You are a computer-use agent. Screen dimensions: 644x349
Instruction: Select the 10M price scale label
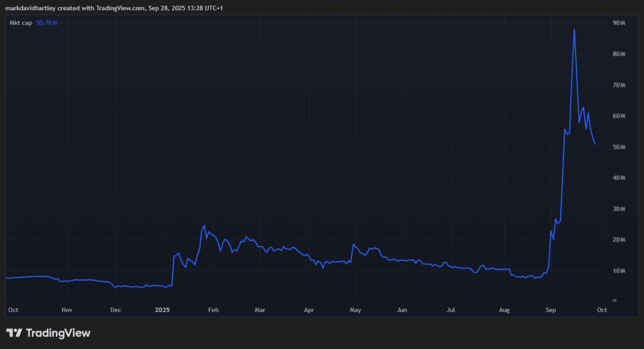pos(619,271)
